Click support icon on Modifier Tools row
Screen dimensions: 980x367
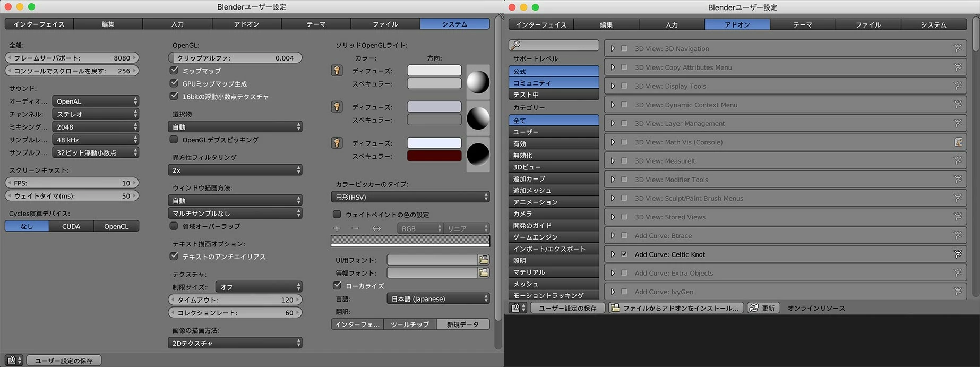(958, 180)
